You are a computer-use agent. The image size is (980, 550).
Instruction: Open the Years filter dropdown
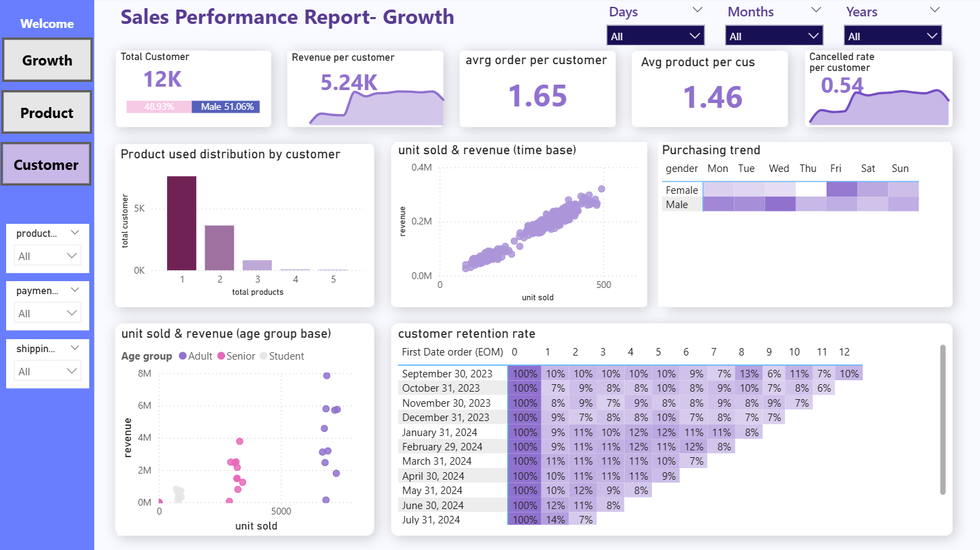(893, 36)
